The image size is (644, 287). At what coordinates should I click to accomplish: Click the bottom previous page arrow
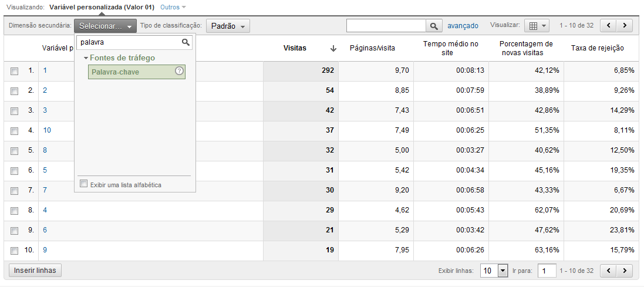pyautogui.click(x=608, y=271)
